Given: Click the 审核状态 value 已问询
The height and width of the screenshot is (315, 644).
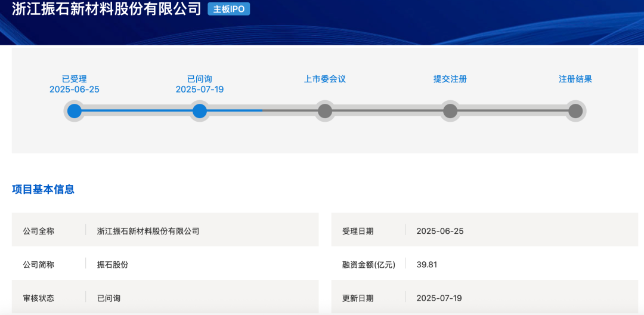Looking at the screenshot, I should point(109,298).
